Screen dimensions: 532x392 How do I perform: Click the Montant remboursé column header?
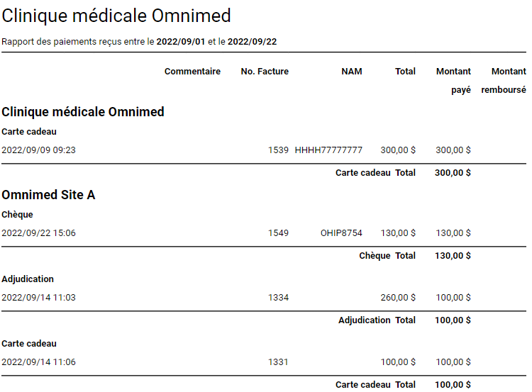(x=504, y=81)
